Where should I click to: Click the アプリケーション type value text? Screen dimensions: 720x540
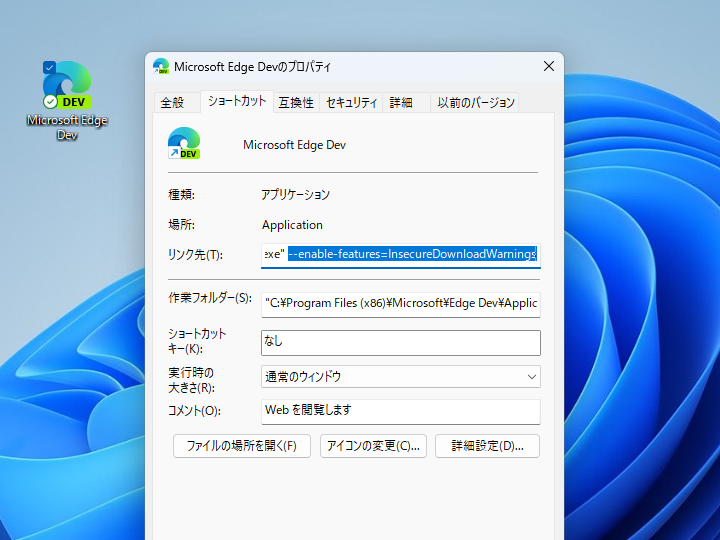[295, 195]
